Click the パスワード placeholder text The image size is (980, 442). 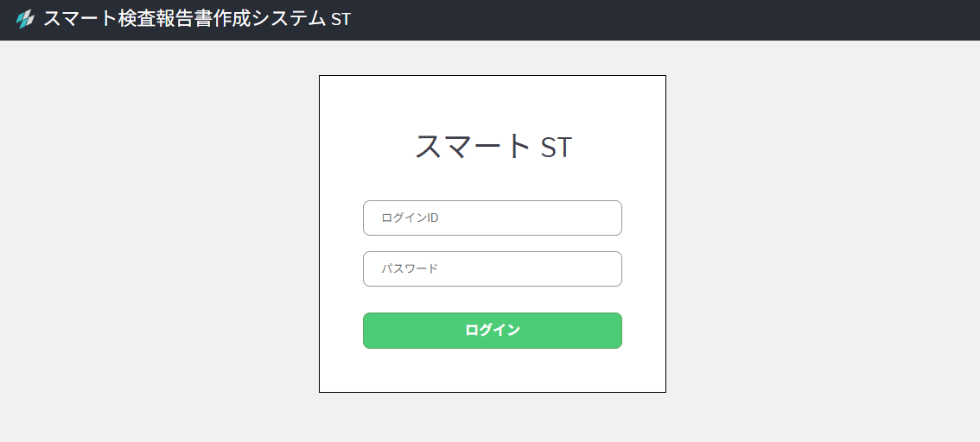tap(410, 268)
